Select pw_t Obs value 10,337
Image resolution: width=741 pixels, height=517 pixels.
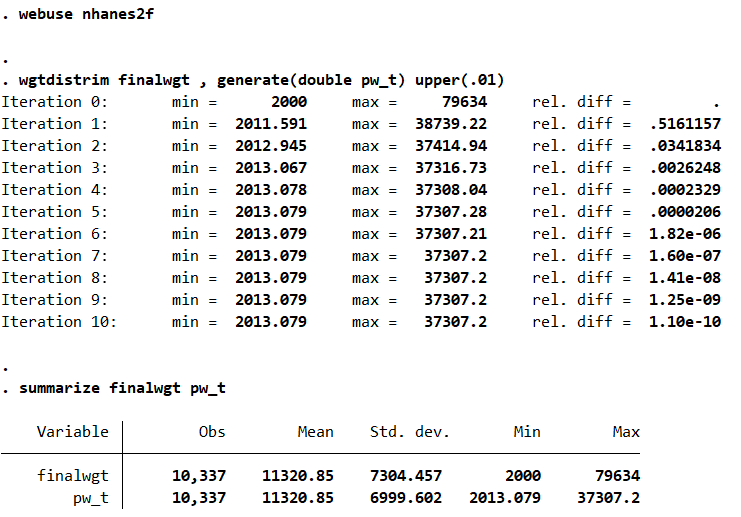(x=199, y=498)
